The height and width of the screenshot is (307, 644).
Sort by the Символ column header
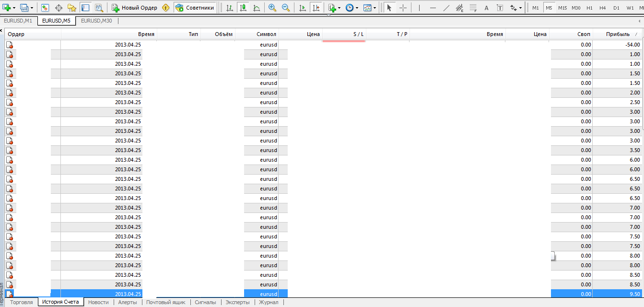(257, 34)
